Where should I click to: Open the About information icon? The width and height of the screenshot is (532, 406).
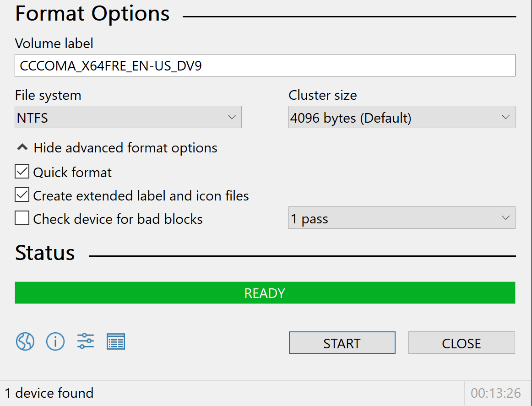55,341
